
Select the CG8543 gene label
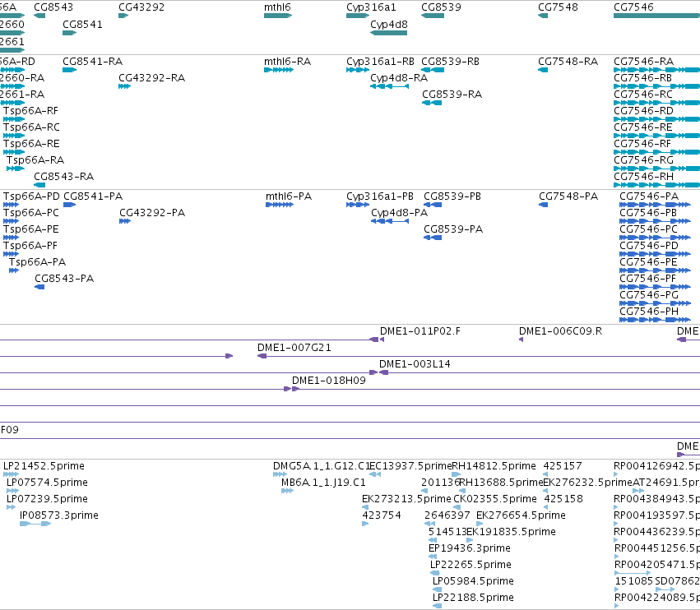click(53, 7)
